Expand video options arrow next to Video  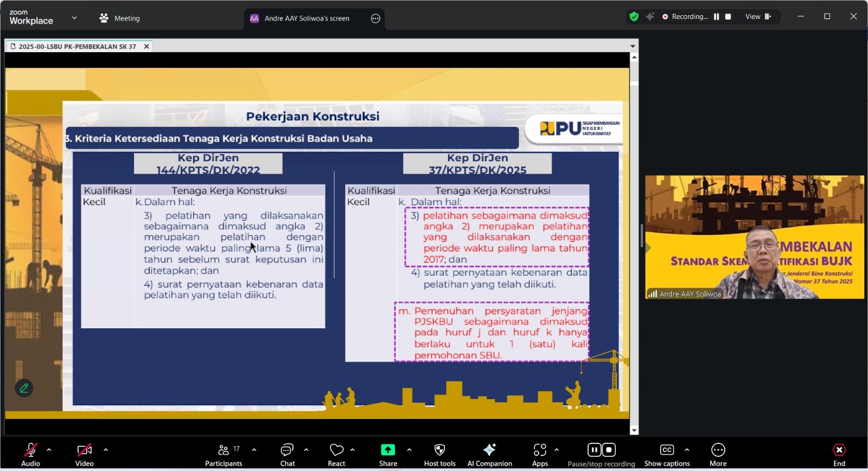(106, 450)
